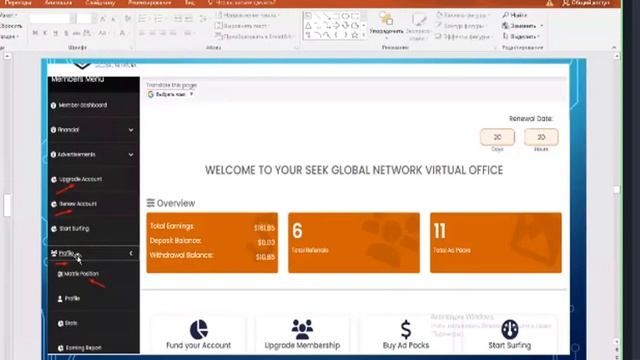
Task: Decrease font size with the small A
Action: click(113, 19)
